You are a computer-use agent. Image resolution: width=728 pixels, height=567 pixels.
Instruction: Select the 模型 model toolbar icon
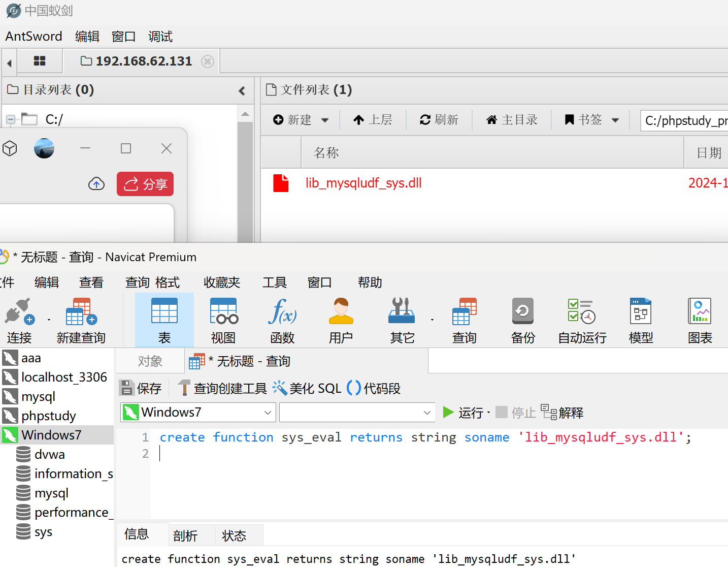[x=641, y=321]
